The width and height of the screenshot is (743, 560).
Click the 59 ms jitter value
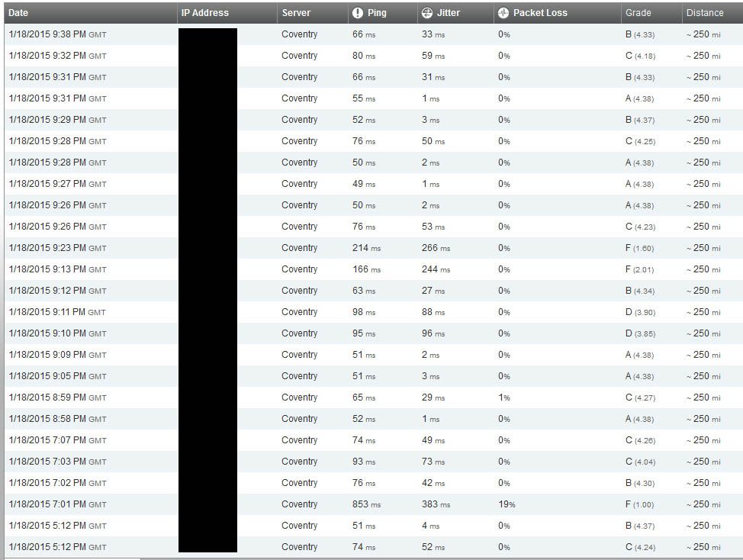tap(433, 56)
